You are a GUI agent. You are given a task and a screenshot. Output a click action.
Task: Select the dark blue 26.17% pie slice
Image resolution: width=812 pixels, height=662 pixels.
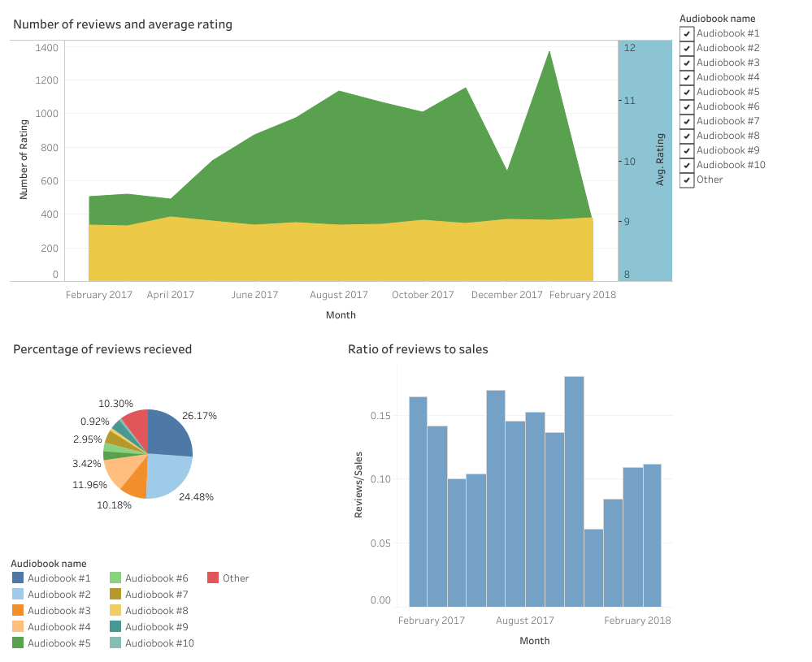tap(169, 432)
